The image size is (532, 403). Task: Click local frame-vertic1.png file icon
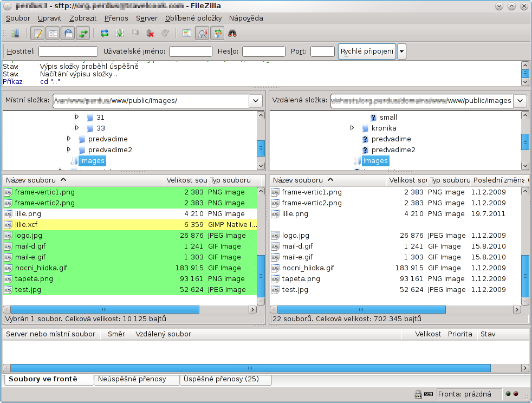pyautogui.click(x=8, y=192)
